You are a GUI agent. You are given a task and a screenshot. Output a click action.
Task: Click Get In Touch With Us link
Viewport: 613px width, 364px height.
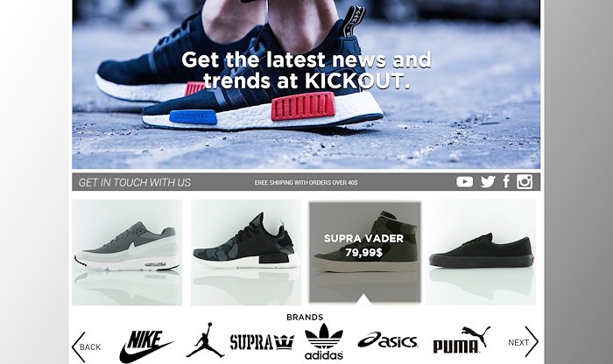(135, 182)
